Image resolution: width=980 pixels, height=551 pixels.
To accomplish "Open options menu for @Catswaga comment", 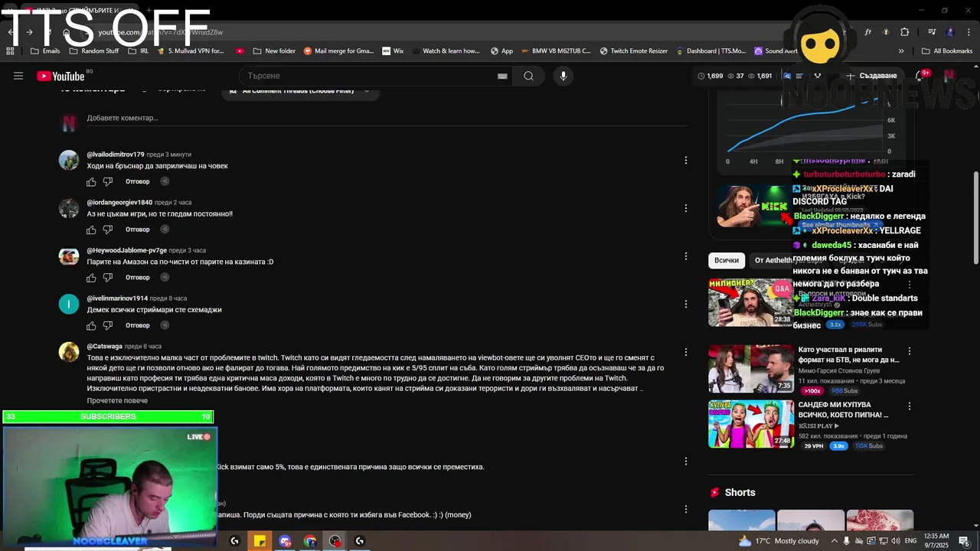I will pyautogui.click(x=686, y=352).
